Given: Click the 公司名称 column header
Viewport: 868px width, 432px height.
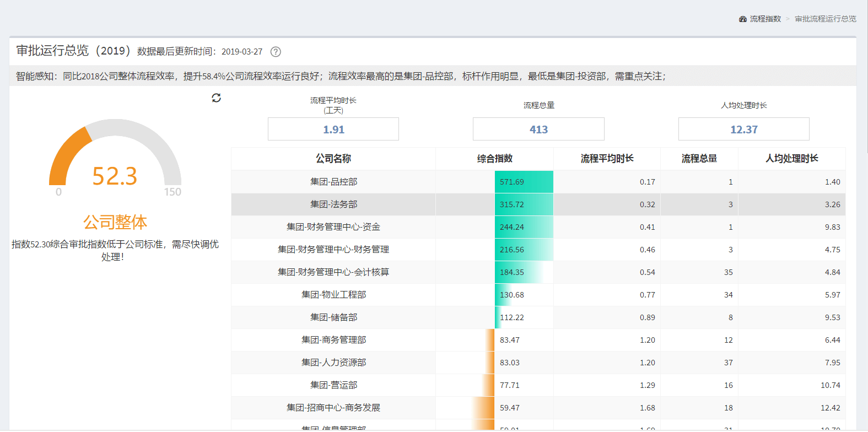Looking at the screenshot, I should pos(333,159).
